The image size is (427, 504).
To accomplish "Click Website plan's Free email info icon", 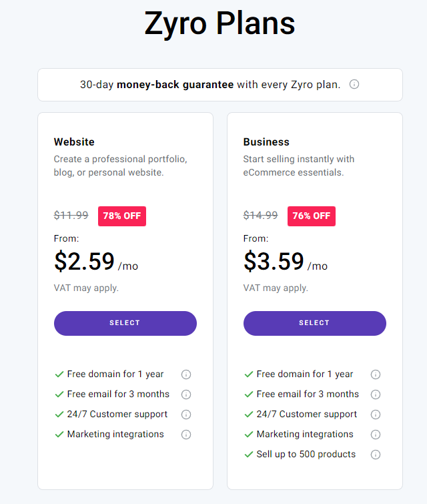I will [186, 395].
